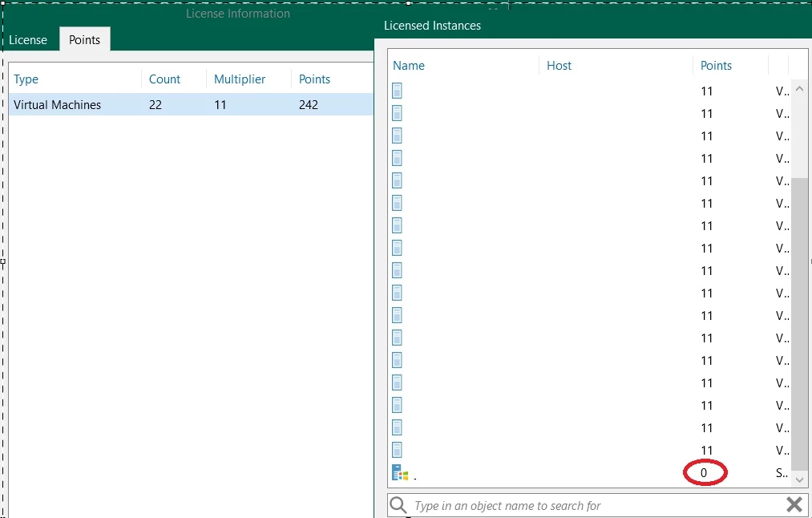Select the Virtual Machines row
Image resolution: width=812 pixels, height=518 pixels.
[x=191, y=104]
